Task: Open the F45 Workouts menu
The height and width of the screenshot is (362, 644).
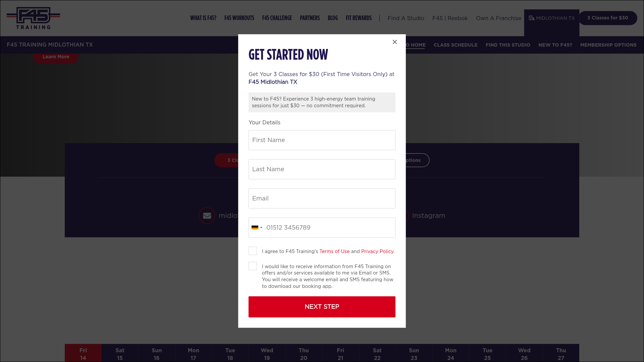Action: (x=239, y=18)
